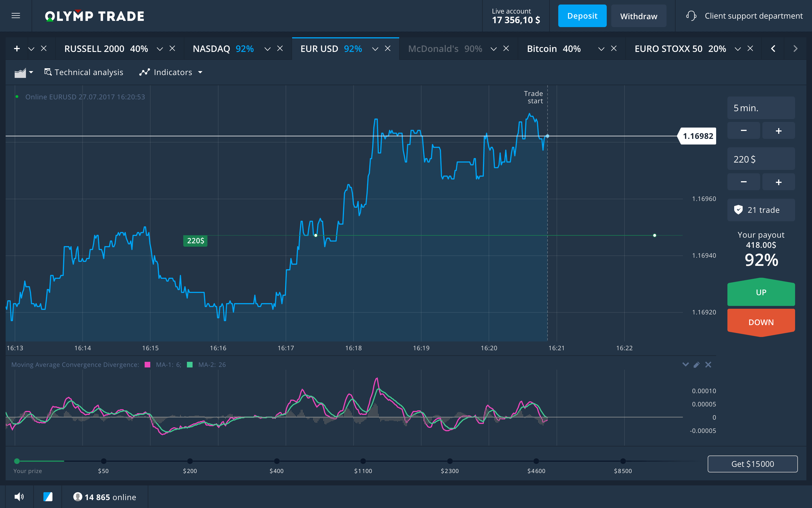The width and height of the screenshot is (812, 508).
Task: Click the $8500 prize milestone
Action: coord(623,461)
